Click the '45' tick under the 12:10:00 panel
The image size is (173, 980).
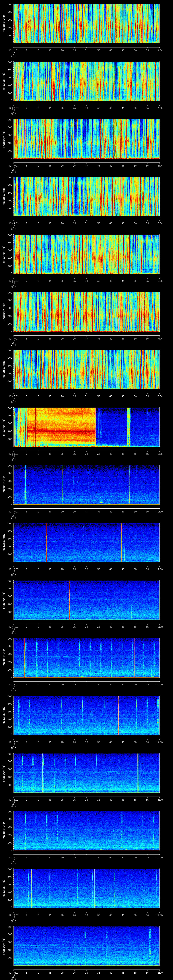[123, 569]
